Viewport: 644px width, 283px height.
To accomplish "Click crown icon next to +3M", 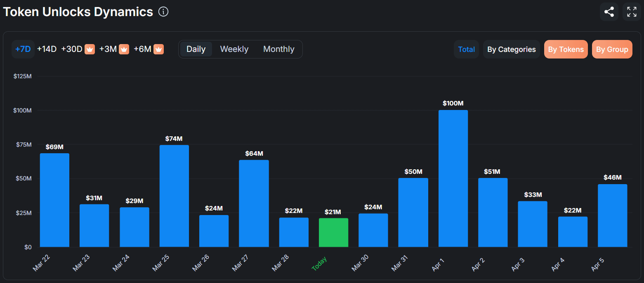I will (124, 49).
